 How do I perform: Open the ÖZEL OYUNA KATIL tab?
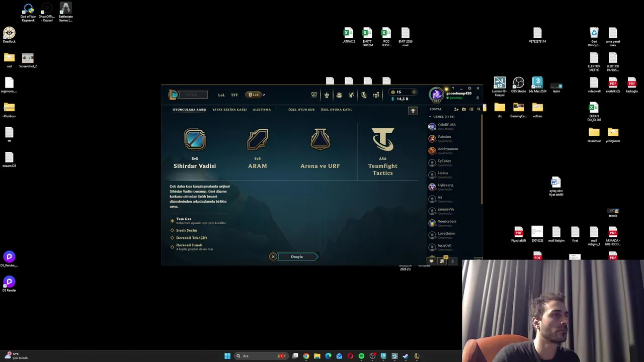[x=336, y=110]
